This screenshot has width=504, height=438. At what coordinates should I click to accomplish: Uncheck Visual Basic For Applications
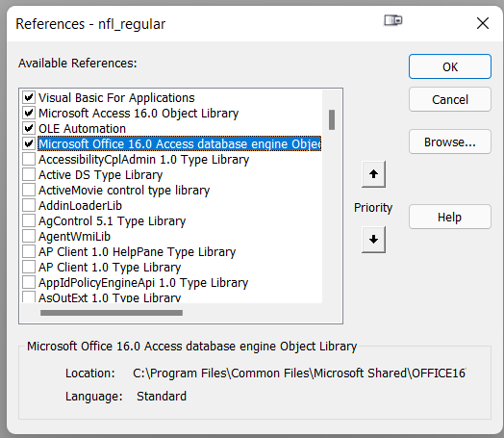tap(29, 97)
